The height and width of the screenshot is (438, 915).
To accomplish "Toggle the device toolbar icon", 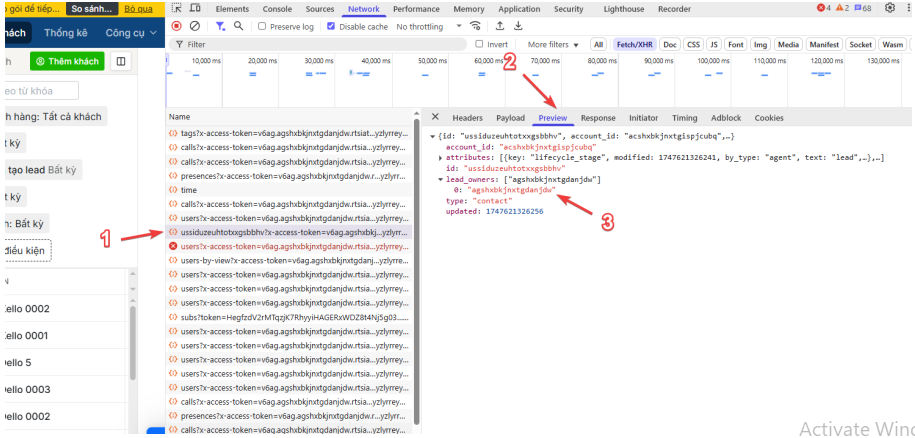I will (x=195, y=9).
